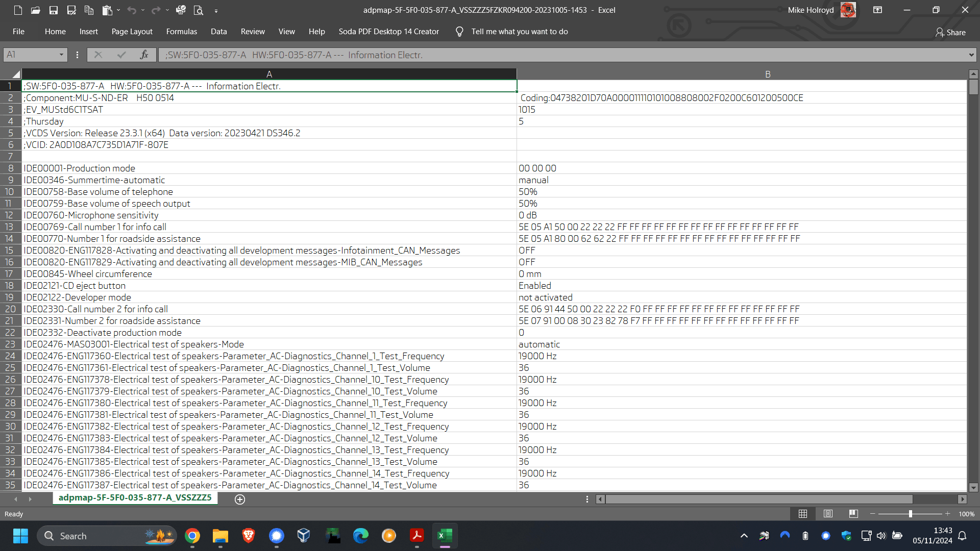Expand the Name Box dropdown
Screen dimensions: 980x551
pyautogui.click(x=61, y=55)
